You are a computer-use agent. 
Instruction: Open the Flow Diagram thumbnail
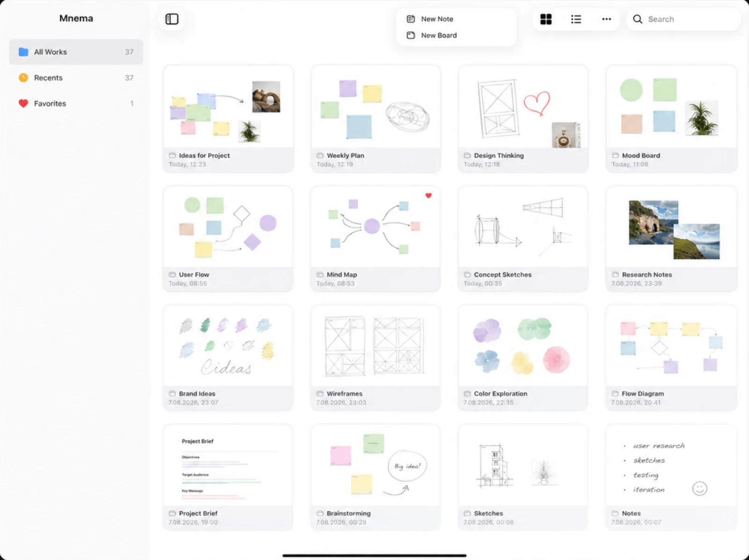click(x=671, y=346)
